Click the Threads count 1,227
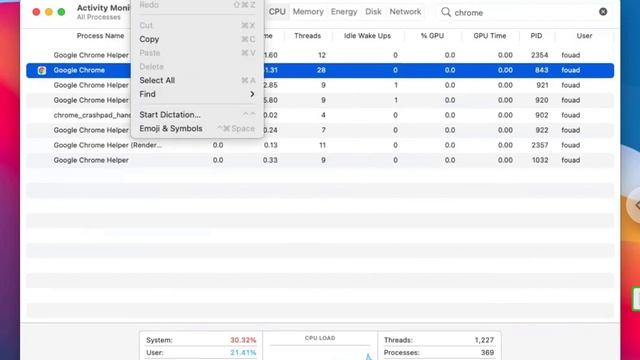Screen dimensions: 640x360 click(x=484, y=340)
